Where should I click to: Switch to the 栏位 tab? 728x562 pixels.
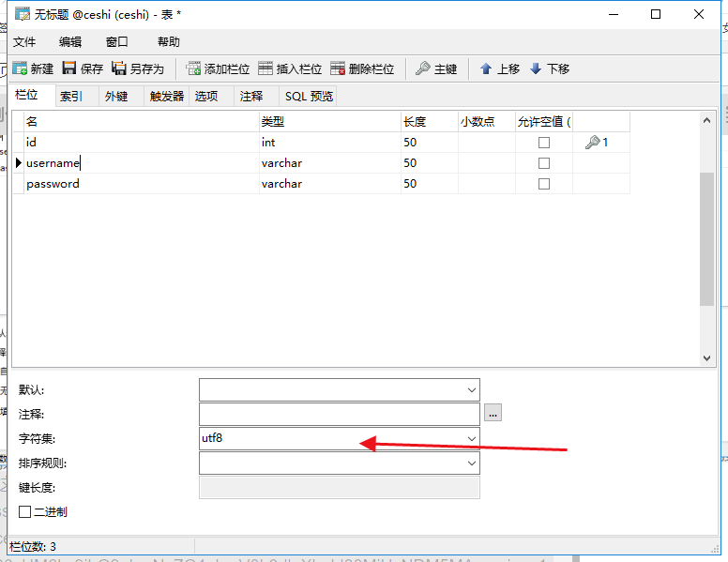(32, 95)
